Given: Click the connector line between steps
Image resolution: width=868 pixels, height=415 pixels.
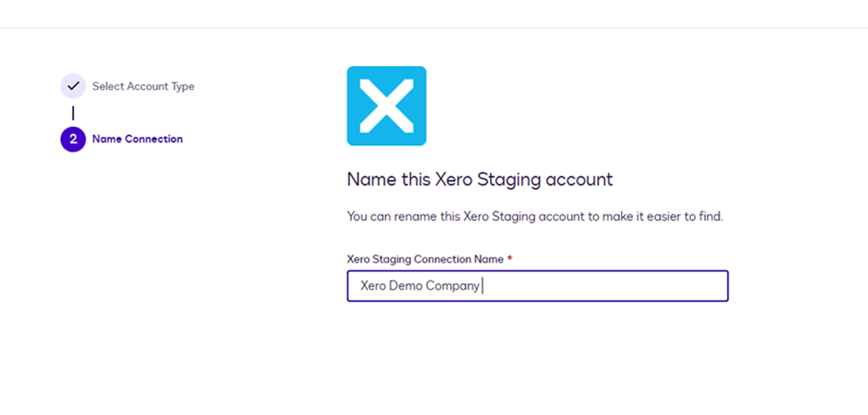Looking at the screenshot, I should pos(73,113).
